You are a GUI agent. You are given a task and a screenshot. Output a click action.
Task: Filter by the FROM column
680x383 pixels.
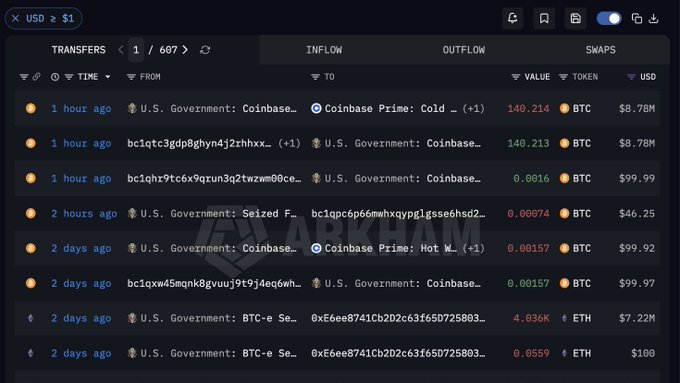(131, 77)
